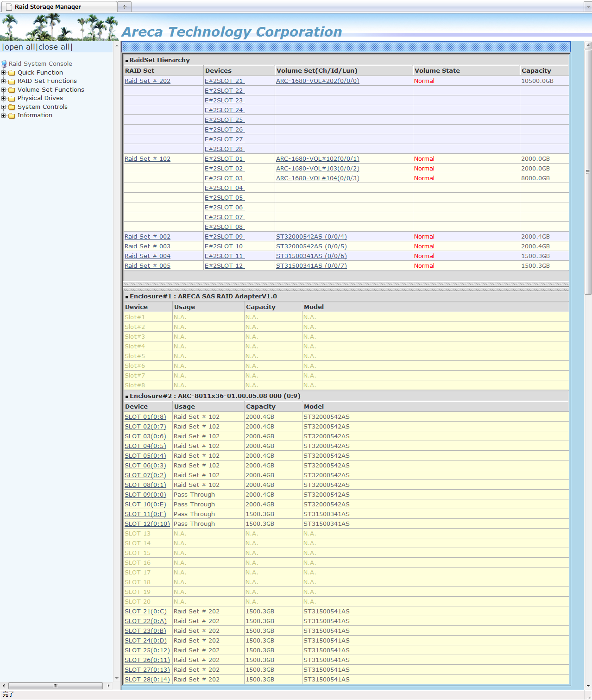
Task: Click the Volume Set Functions folder icon
Action: click(x=12, y=90)
